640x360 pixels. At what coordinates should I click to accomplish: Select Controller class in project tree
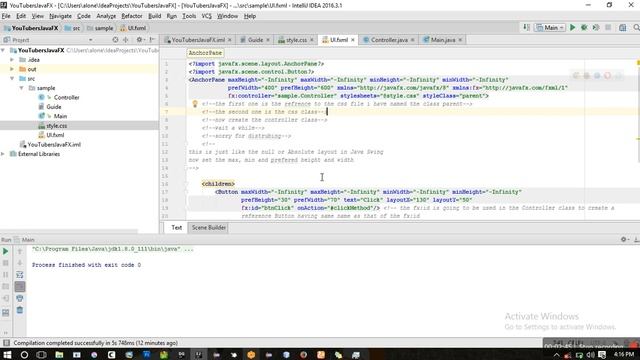[x=66, y=97]
